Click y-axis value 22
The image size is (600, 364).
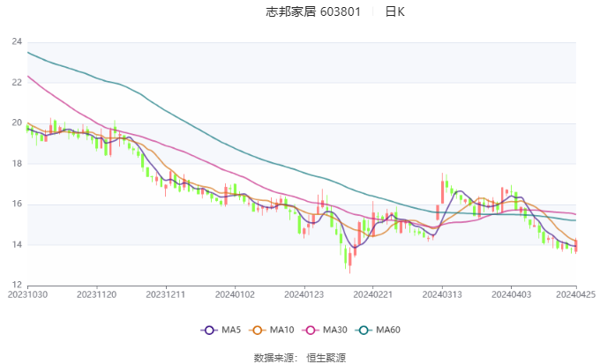click(x=17, y=82)
